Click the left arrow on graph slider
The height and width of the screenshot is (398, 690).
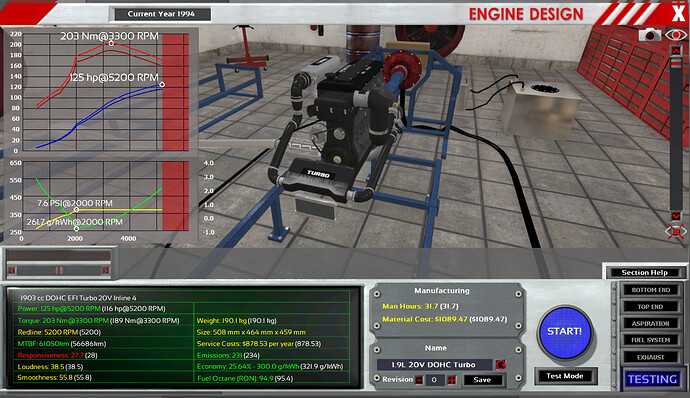coord(12,270)
